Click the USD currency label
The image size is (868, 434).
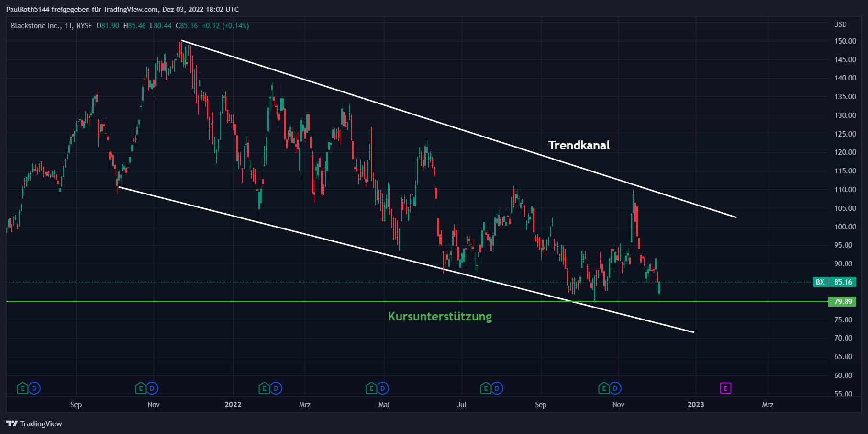point(840,24)
